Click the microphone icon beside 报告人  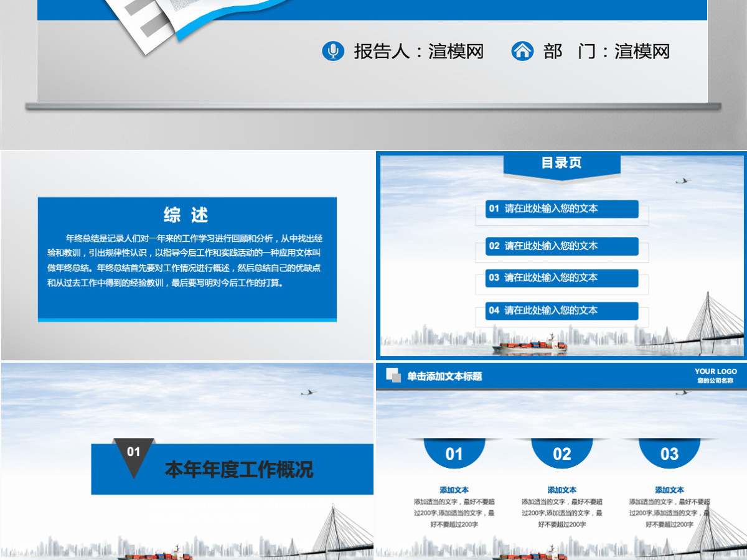pyautogui.click(x=333, y=50)
